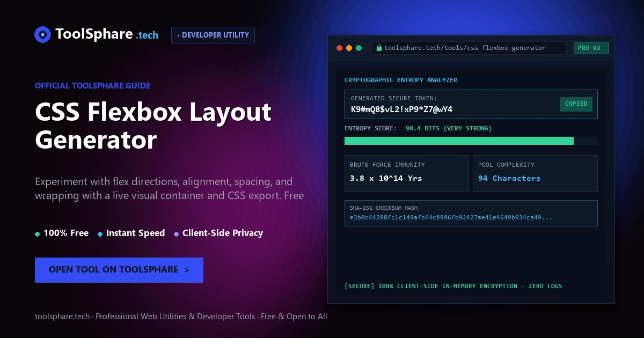Click the Instant Speed label
The image size is (644, 338).
pos(135,233)
